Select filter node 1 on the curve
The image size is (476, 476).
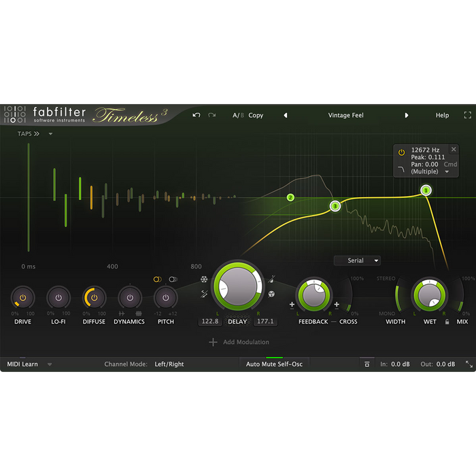pos(426,190)
